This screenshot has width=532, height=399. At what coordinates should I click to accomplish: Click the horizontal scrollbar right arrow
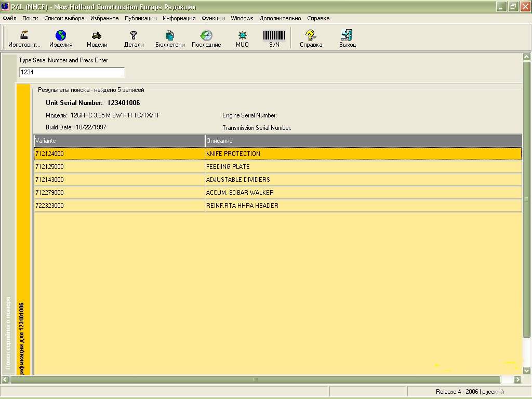517,379
